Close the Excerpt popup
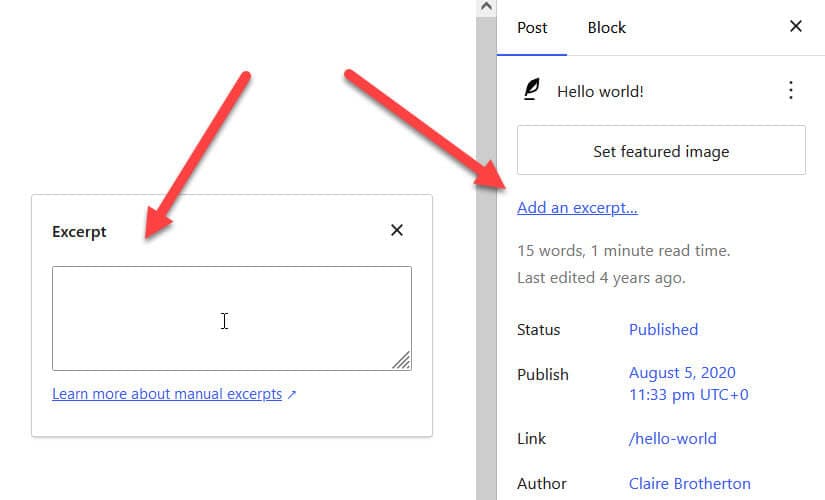The height and width of the screenshot is (500, 825). click(397, 230)
